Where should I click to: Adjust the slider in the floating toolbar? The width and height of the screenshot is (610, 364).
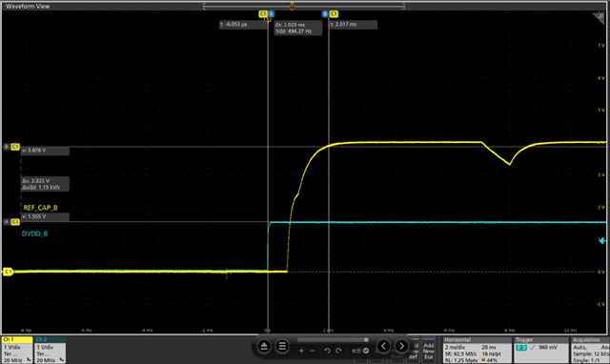(x=333, y=340)
